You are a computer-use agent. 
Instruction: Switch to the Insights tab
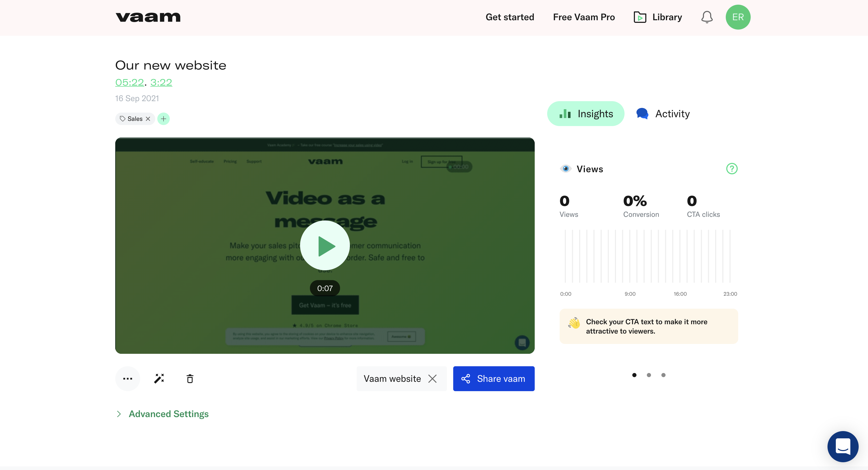point(585,113)
